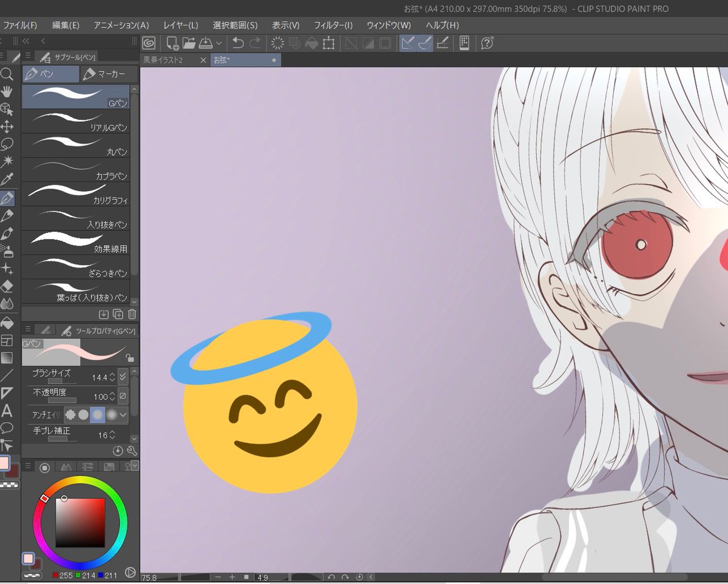The height and width of the screenshot is (584, 728).
Task: Select the Operation object tool
Action: (7, 109)
